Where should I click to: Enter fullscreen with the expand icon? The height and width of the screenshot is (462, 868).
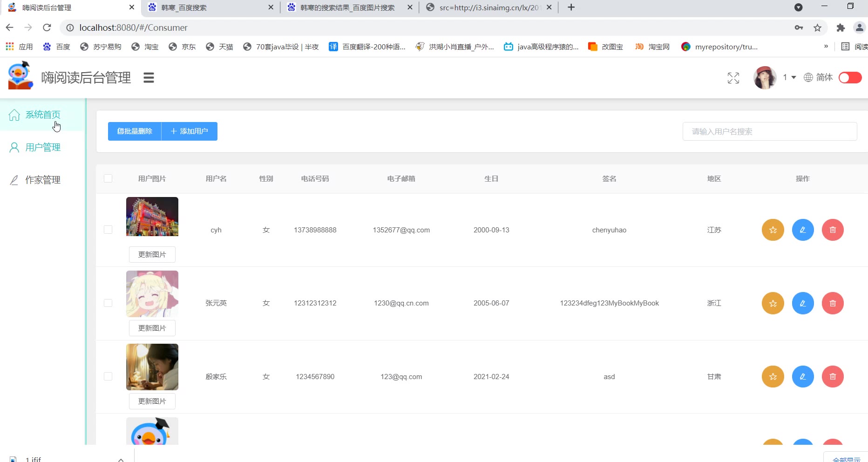point(733,78)
